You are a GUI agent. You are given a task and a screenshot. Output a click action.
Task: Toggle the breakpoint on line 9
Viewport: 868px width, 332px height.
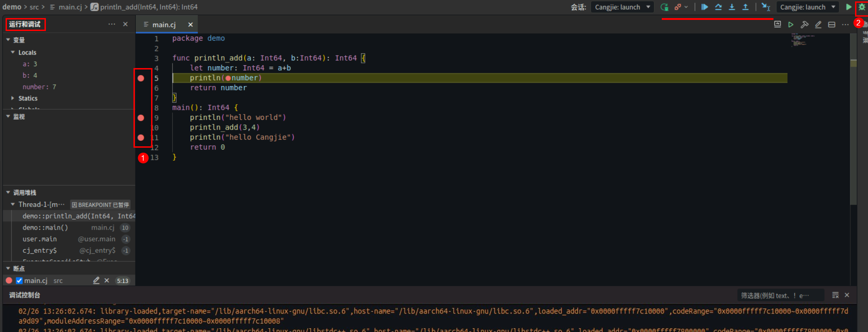pyautogui.click(x=141, y=118)
